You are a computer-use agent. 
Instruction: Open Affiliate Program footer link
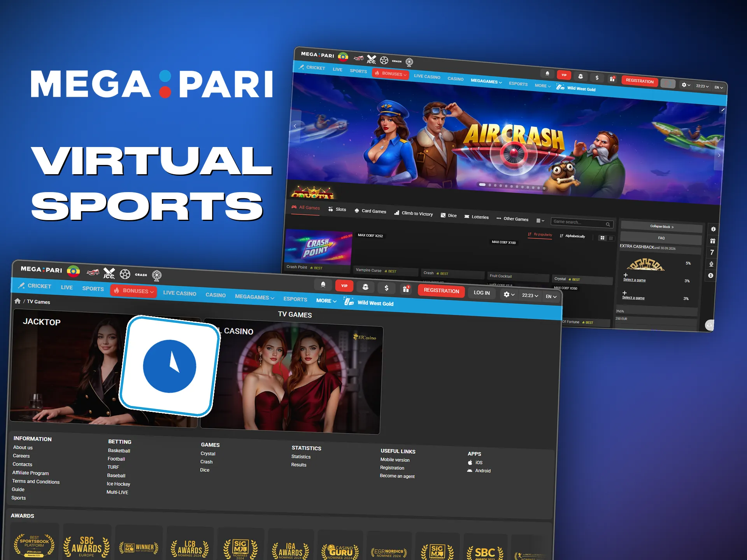coord(30,473)
